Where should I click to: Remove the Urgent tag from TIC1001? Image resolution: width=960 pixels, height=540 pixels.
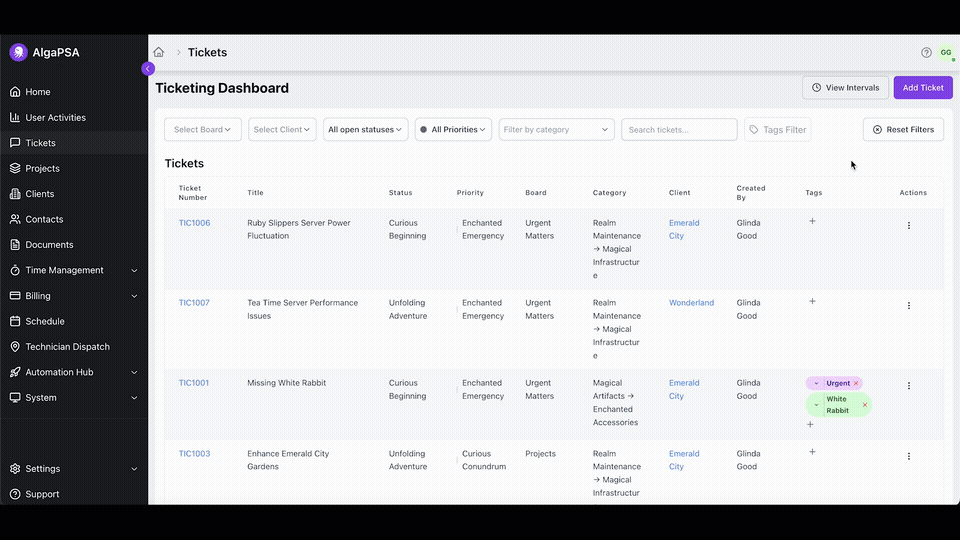856,383
